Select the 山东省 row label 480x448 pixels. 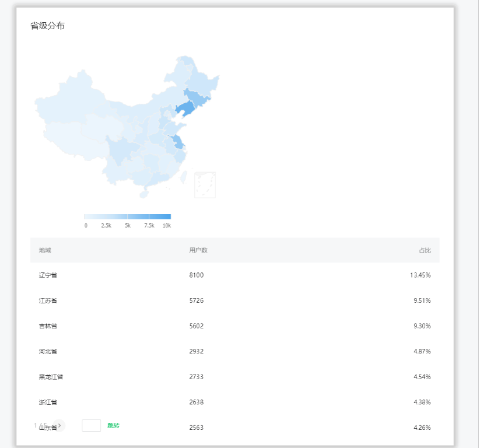click(48, 428)
